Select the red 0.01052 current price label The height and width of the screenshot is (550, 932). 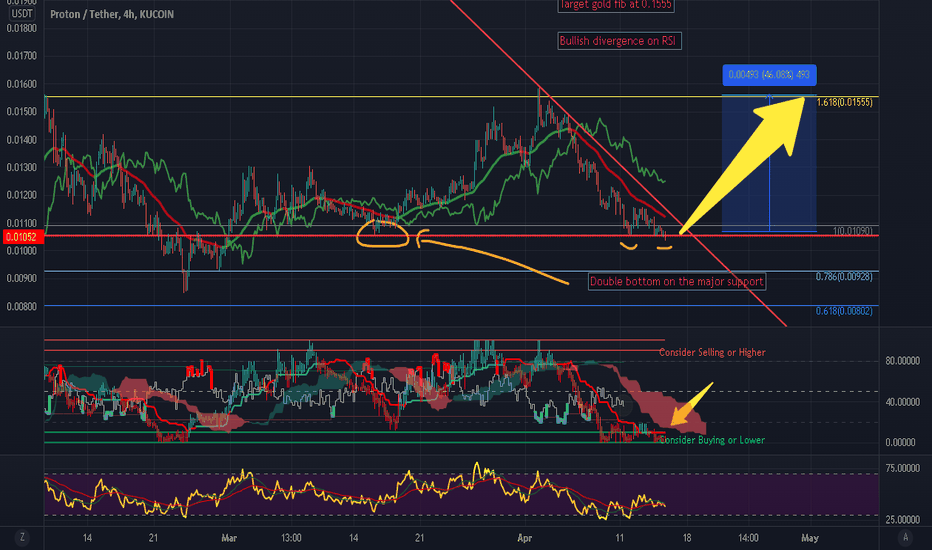22,237
